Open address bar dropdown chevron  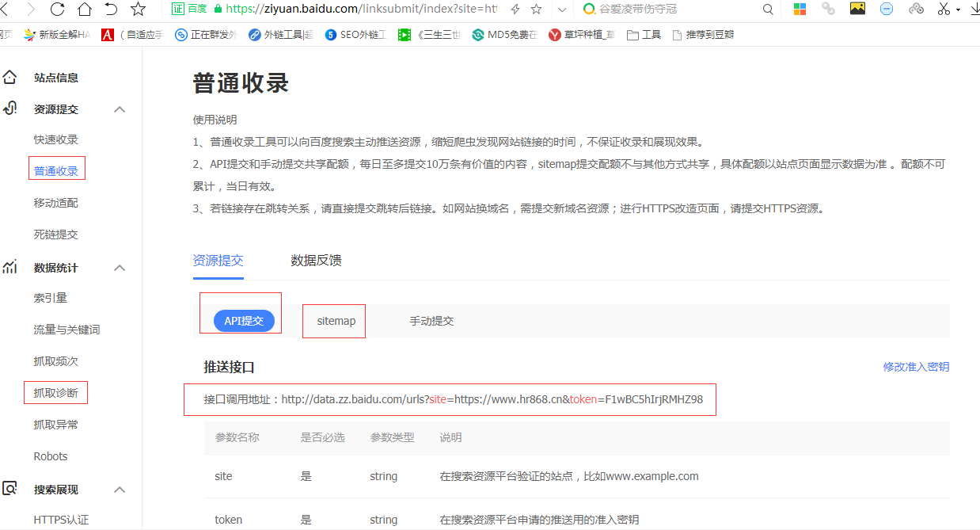tap(562, 10)
